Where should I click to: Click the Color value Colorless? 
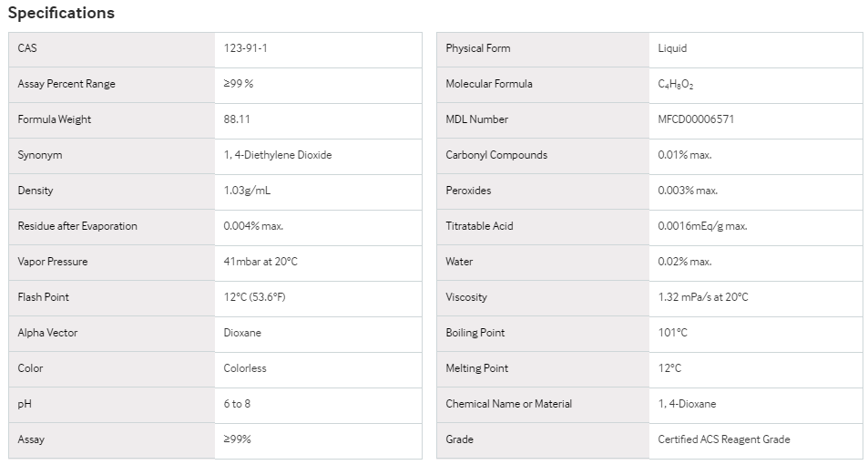(245, 368)
